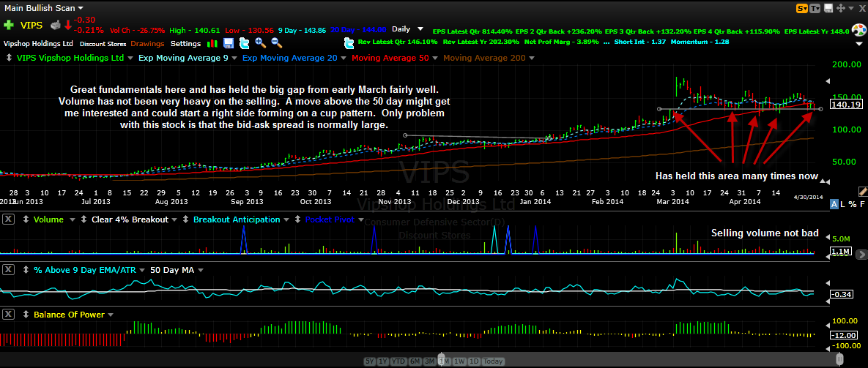
Task: Select logarithmic scale L button
Action: click(x=843, y=205)
